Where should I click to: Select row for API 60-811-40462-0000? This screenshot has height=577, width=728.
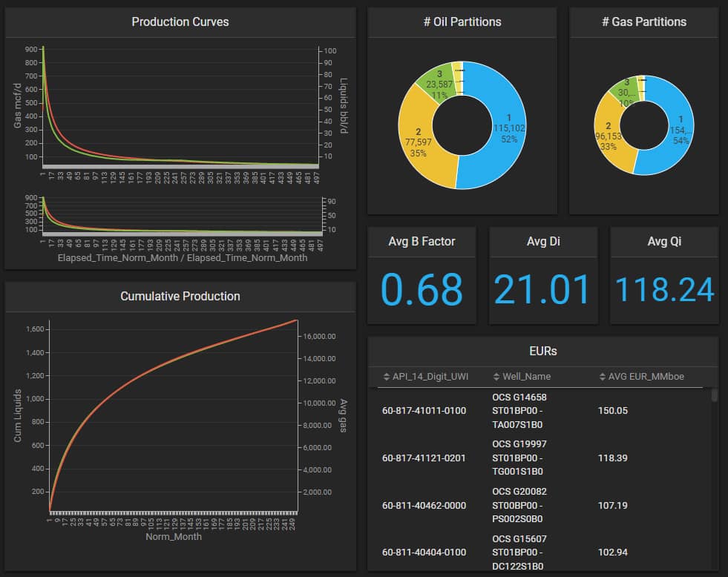[424, 505]
